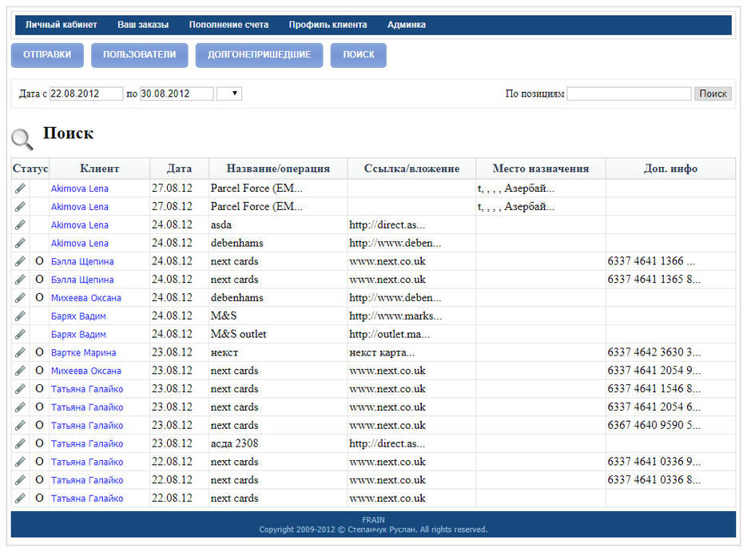The height and width of the screenshot is (560, 747).
Task: Open editor for Михеева Оксана debenhams row
Action: 20,298
